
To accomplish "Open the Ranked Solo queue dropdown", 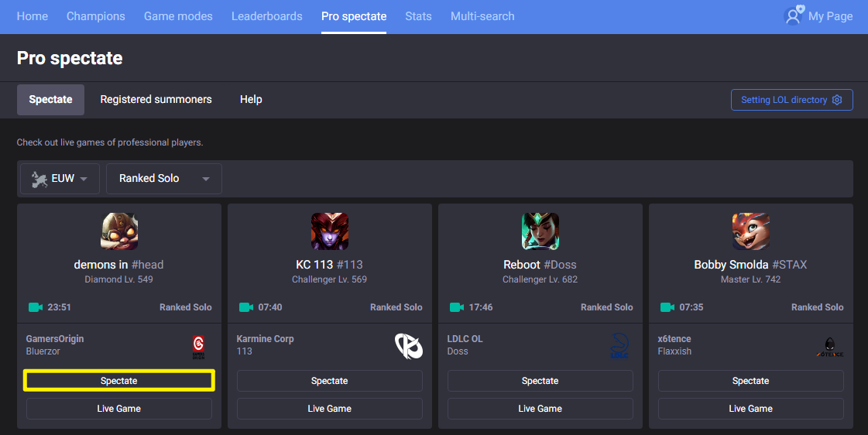I will 164,179.
